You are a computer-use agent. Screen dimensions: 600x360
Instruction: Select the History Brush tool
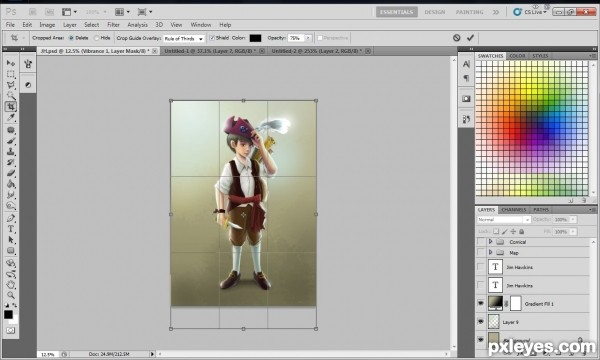coord(11,162)
